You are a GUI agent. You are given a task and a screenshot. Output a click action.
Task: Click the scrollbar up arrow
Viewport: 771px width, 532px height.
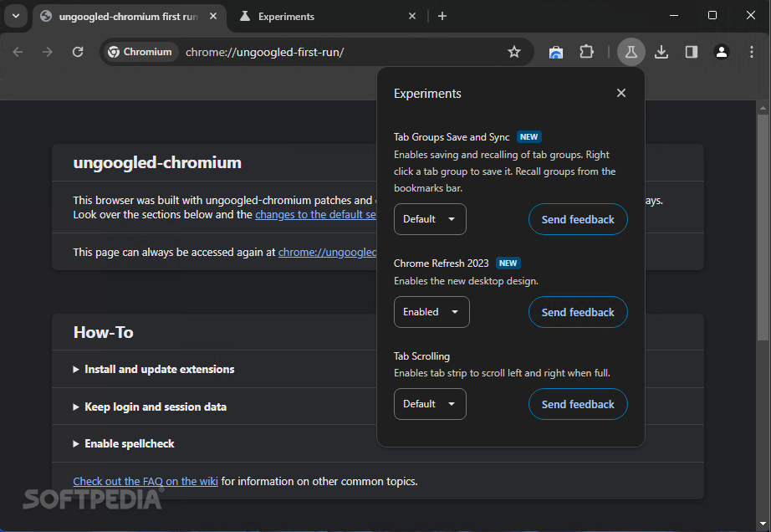[x=763, y=107]
